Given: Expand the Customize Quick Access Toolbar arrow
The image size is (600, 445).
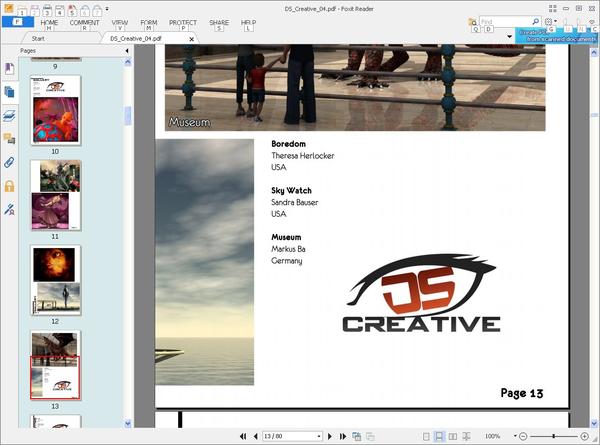Looking at the screenshot, I should click(x=107, y=8).
